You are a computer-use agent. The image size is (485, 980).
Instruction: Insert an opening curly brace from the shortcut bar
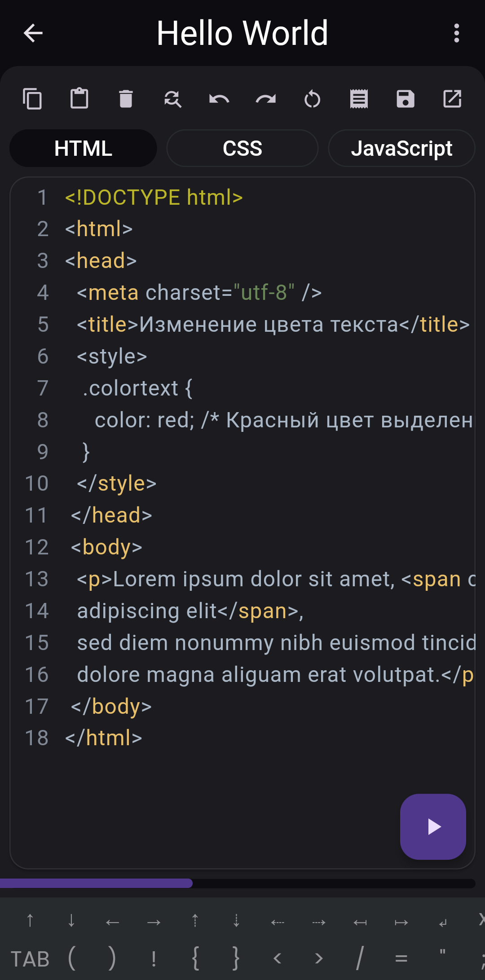(x=195, y=958)
